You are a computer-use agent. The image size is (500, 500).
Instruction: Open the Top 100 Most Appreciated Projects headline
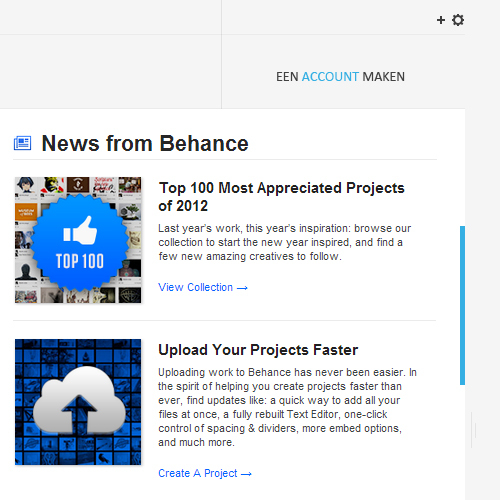[x=281, y=197]
